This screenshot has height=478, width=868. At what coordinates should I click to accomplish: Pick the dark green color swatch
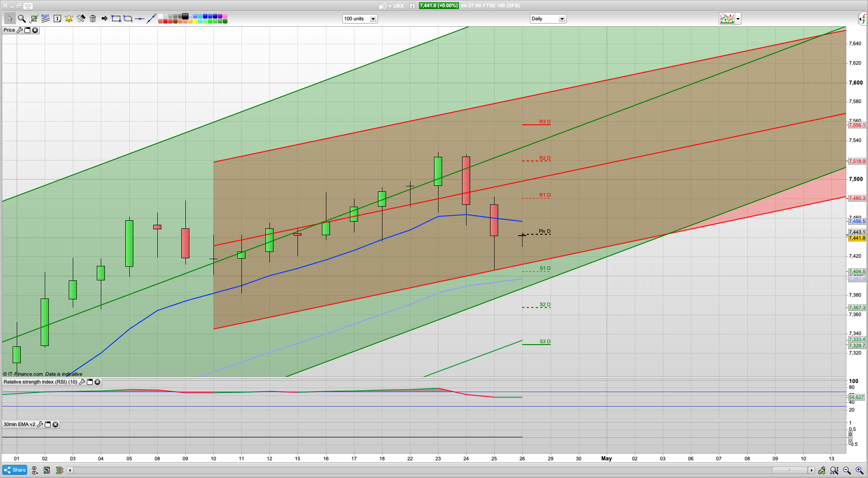pos(225,21)
